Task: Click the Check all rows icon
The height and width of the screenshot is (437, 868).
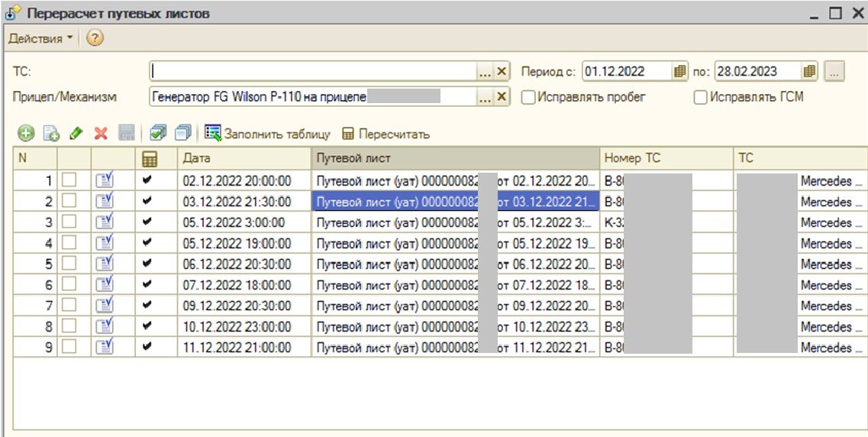Action: (158, 134)
